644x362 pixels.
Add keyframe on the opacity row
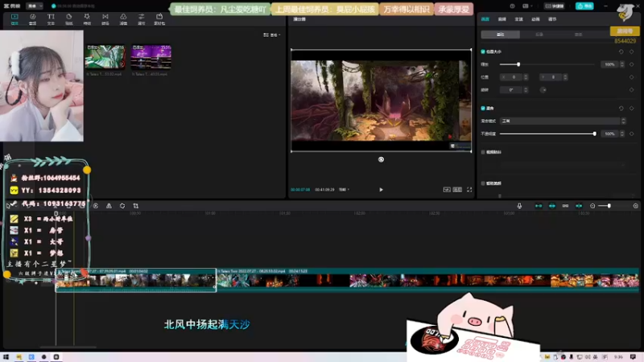[x=632, y=134]
